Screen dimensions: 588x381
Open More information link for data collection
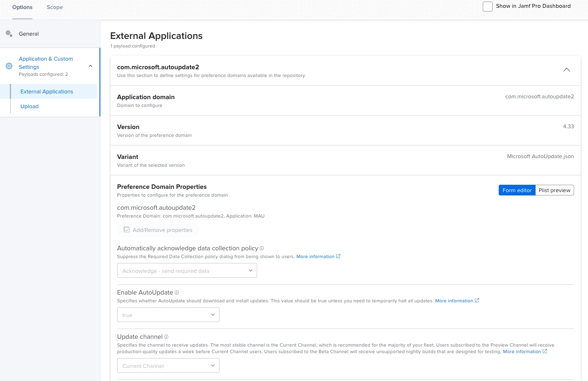(x=315, y=256)
